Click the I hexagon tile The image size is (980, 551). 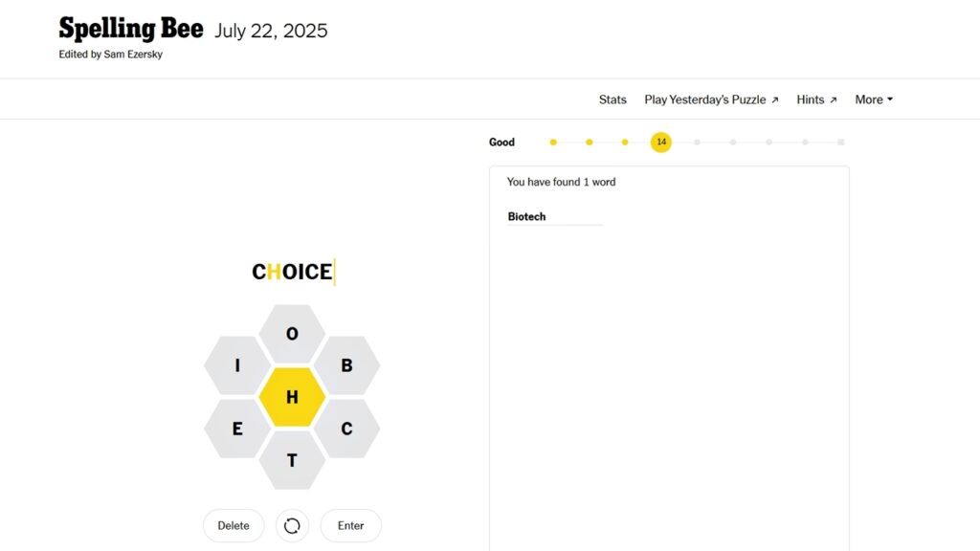pyautogui.click(x=236, y=364)
